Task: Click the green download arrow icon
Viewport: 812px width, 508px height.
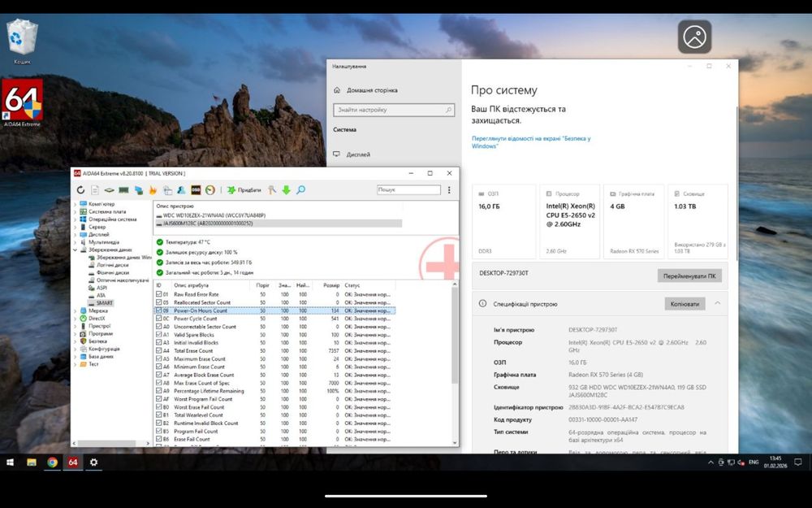Action: click(287, 190)
